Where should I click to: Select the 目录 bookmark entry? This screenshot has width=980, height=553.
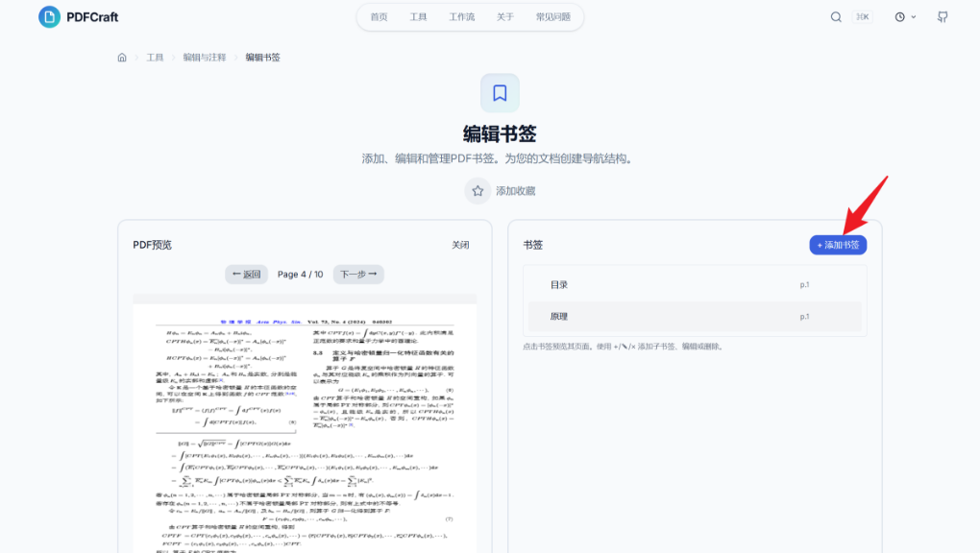pyautogui.click(x=695, y=285)
